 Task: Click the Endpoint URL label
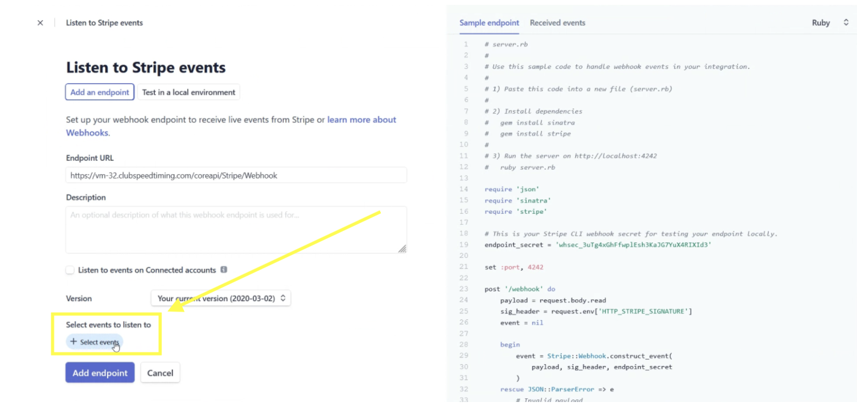(90, 158)
